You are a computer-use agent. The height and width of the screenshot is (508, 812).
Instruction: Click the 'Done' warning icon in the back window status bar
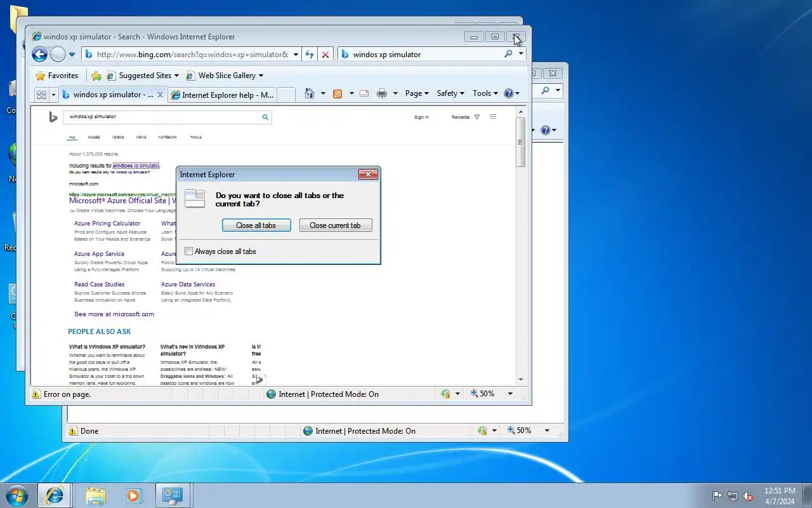(73, 431)
